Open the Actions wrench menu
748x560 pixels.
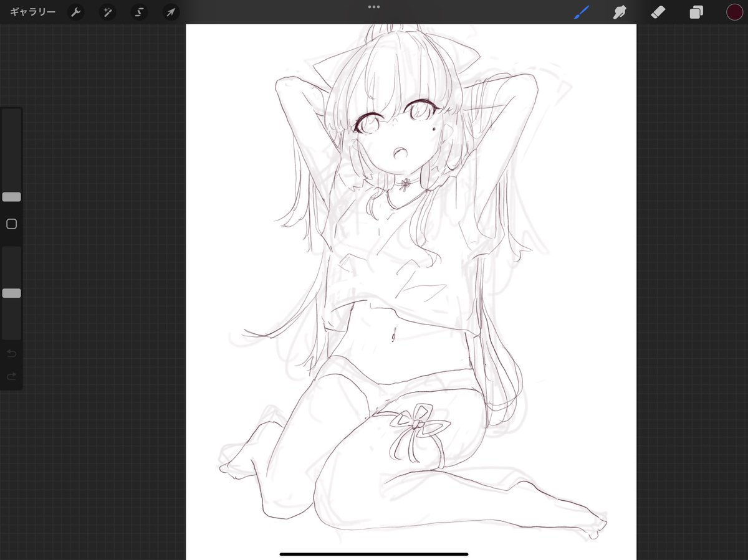(75, 12)
